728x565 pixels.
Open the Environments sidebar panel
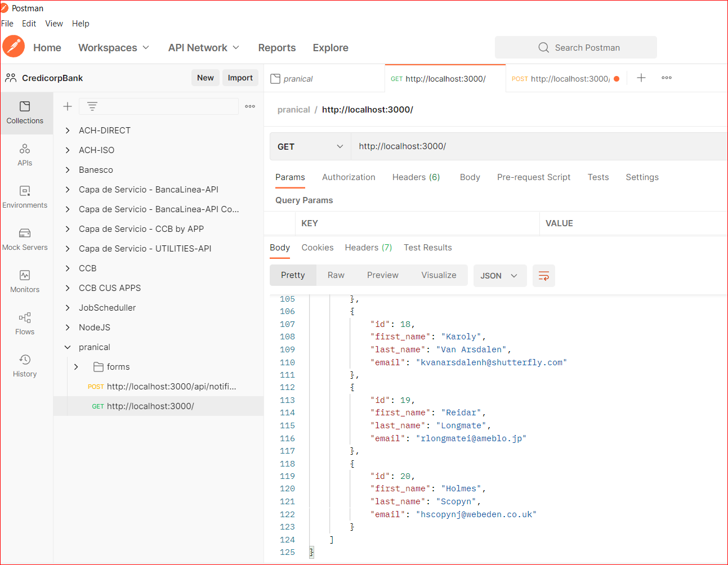tap(25, 197)
